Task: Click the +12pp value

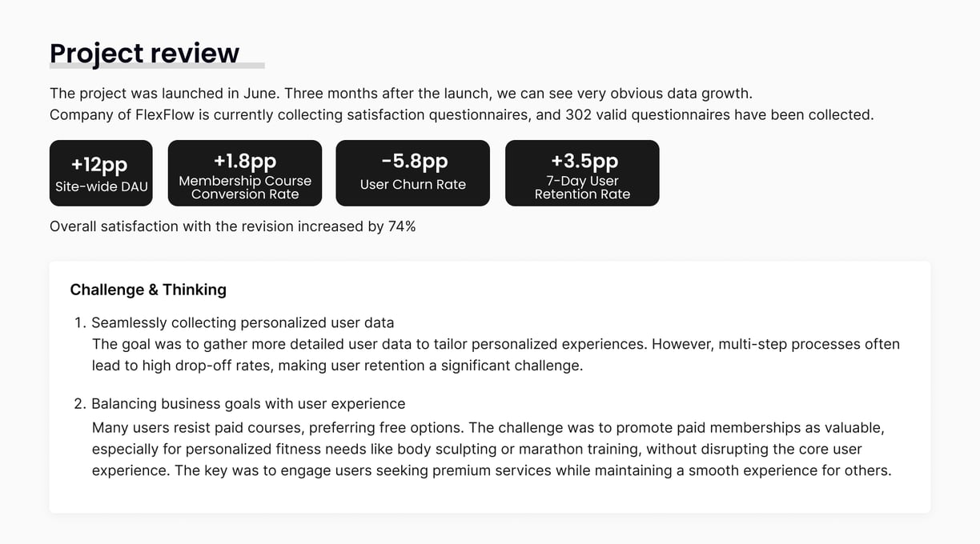Action: coord(99,165)
